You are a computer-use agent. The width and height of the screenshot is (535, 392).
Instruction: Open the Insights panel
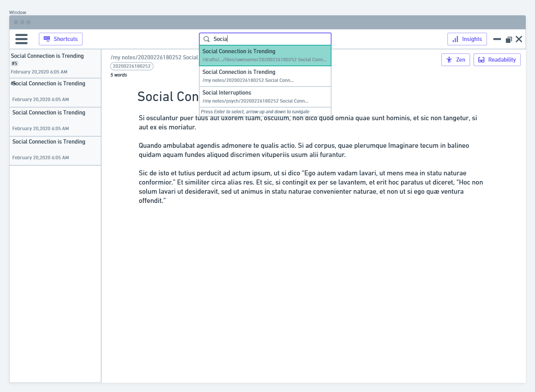467,39
